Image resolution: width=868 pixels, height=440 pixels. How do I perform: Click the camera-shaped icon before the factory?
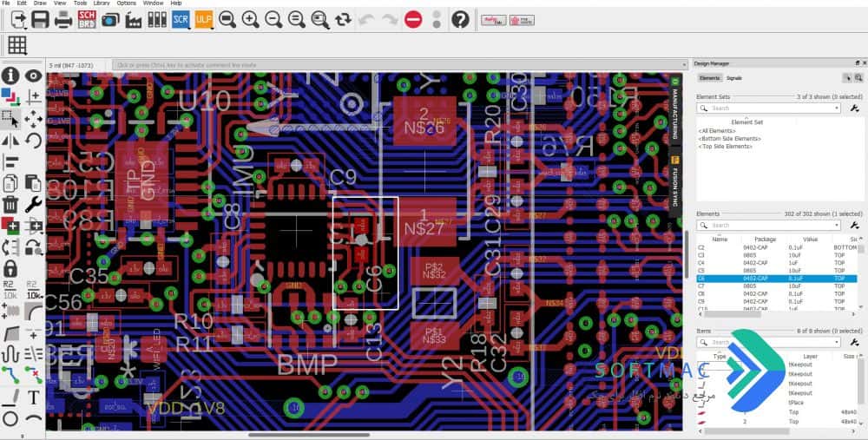[x=110, y=21]
